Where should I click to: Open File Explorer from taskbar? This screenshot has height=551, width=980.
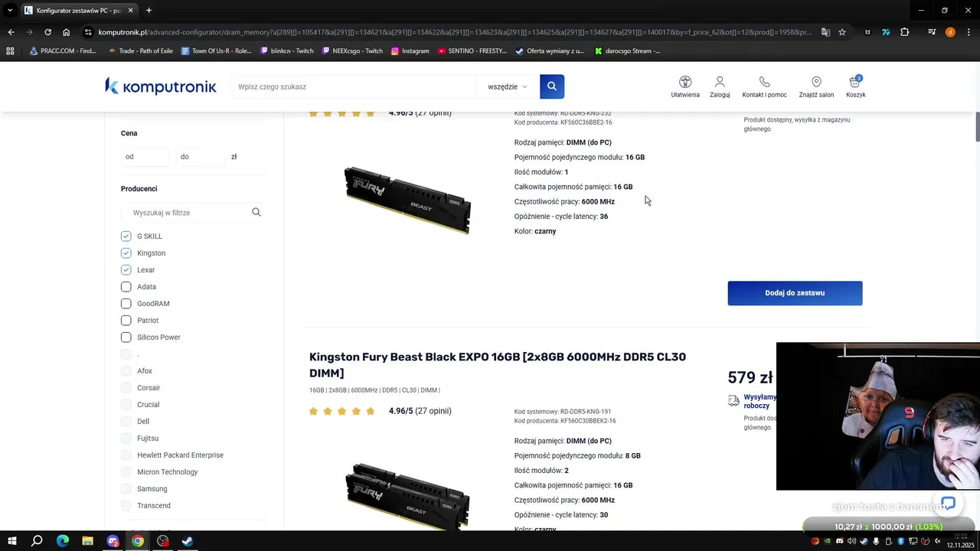click(x=88, y=541)
